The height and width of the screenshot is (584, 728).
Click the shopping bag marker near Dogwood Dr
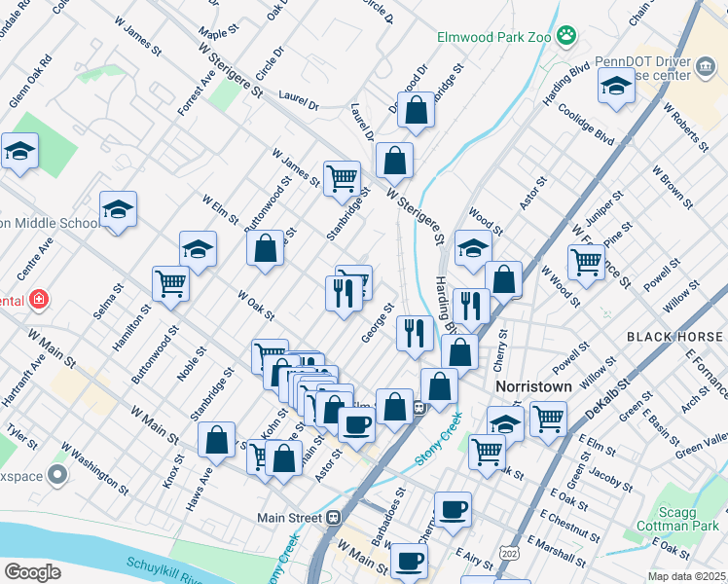pyautogui.click(x=416, y=111)
